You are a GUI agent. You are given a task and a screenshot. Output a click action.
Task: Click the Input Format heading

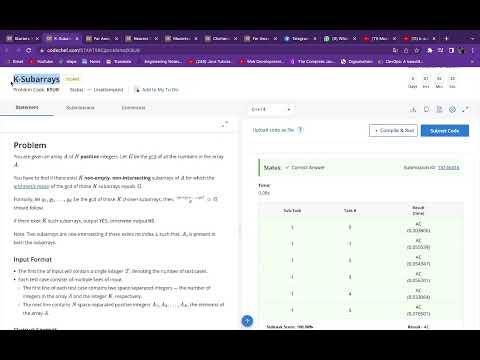(33, 259)
